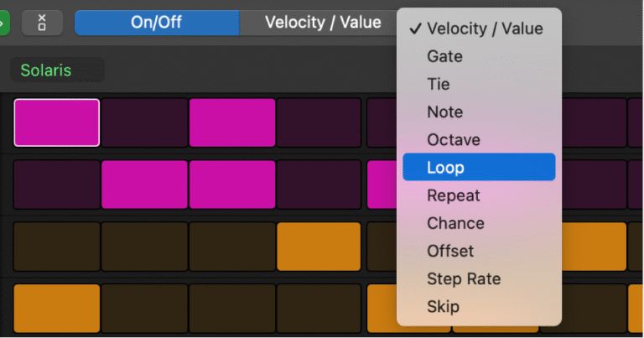This screenshot has height=338, width=644.
Task: Pick Offset in the popup menu
Action: click(x=450, y=251)
